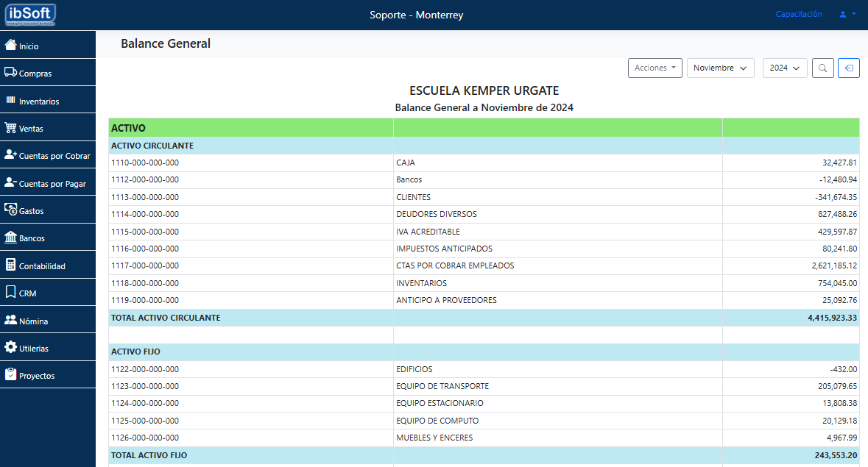Click the blue exit arrow button
The height and width of the screenshot is (467, 868).
(848, 68)
